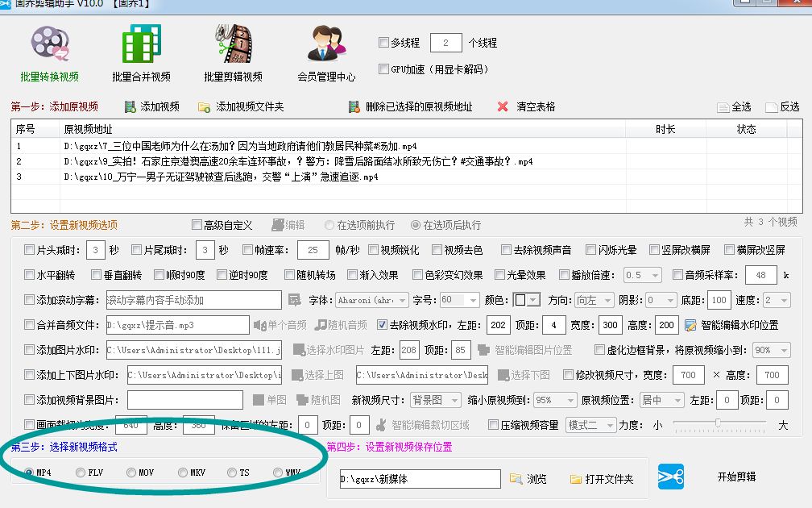Click the 智能编辑裁切区域 icon
The width and height of the screenshot is (812, 508).
[x=381, y=425]
